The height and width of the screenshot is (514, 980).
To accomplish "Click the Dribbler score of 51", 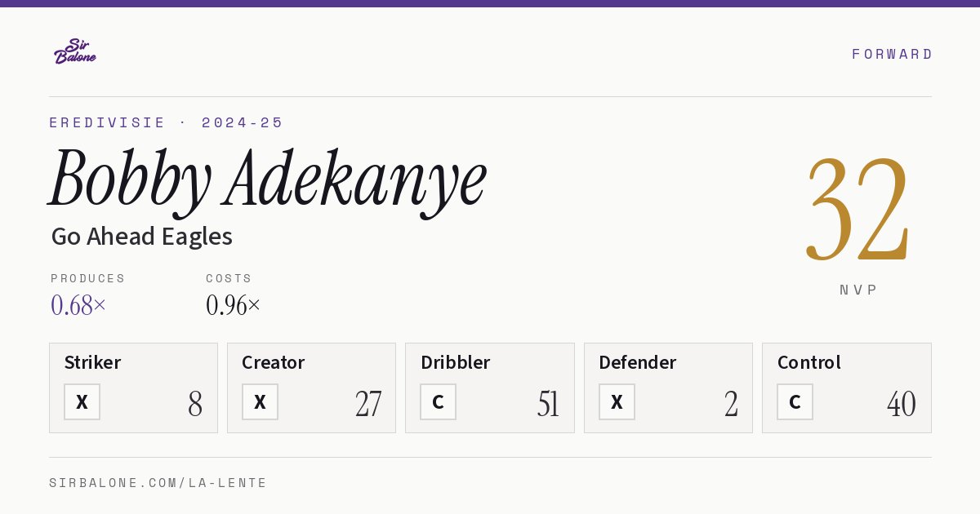I will pos(548,404).
